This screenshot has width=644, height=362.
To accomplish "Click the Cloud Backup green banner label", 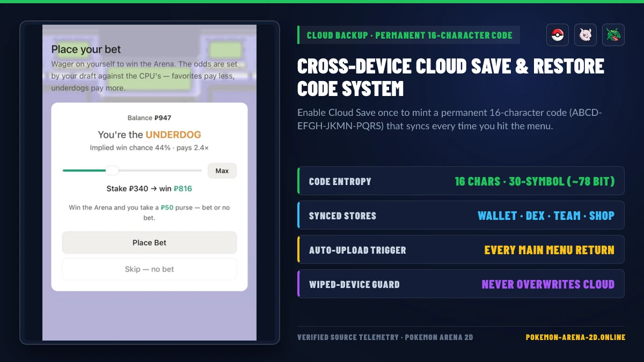I will [409, 35].
